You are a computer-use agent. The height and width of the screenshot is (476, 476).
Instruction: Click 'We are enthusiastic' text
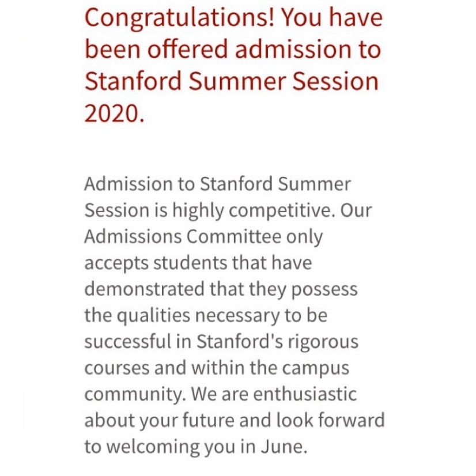coord(274,394)
